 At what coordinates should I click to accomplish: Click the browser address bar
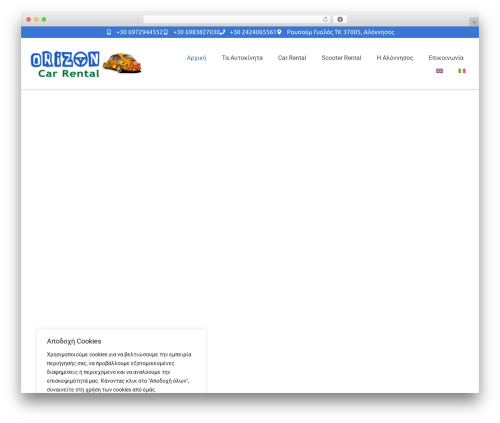[237, 19]
